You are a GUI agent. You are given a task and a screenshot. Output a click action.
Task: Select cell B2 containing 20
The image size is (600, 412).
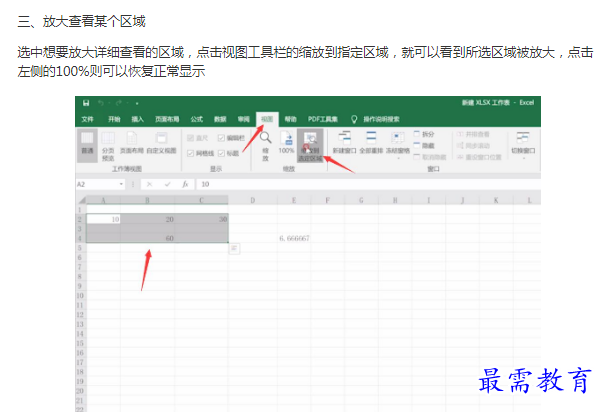point(147,219)
